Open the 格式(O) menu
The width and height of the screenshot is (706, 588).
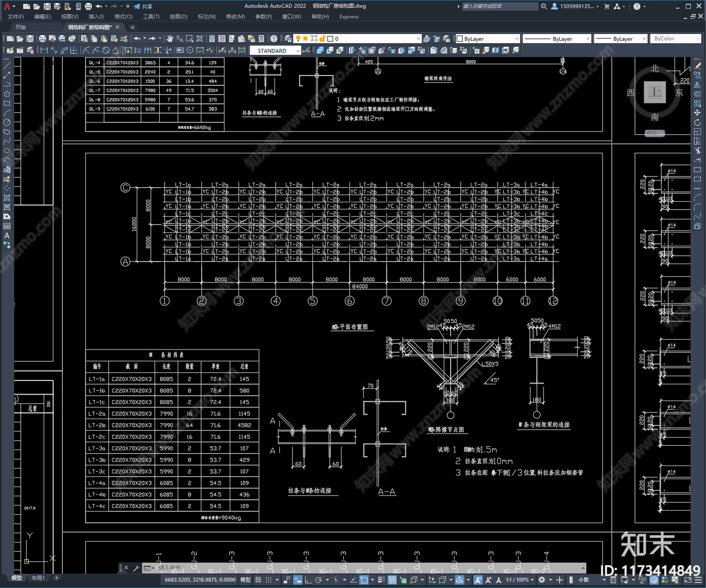[x=124, y=17]
